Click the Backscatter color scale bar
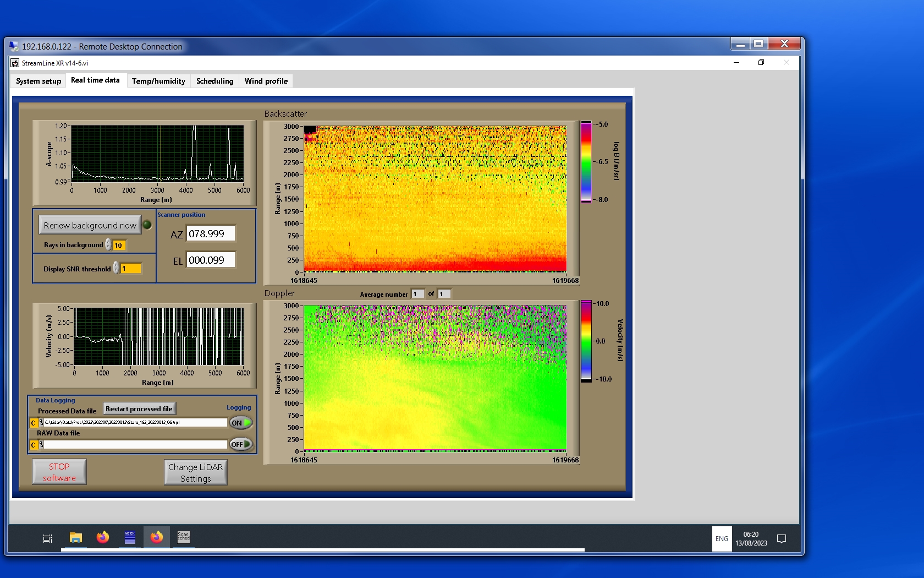The image size is (924, 578). pyautogui.click(x=586, y=162)
